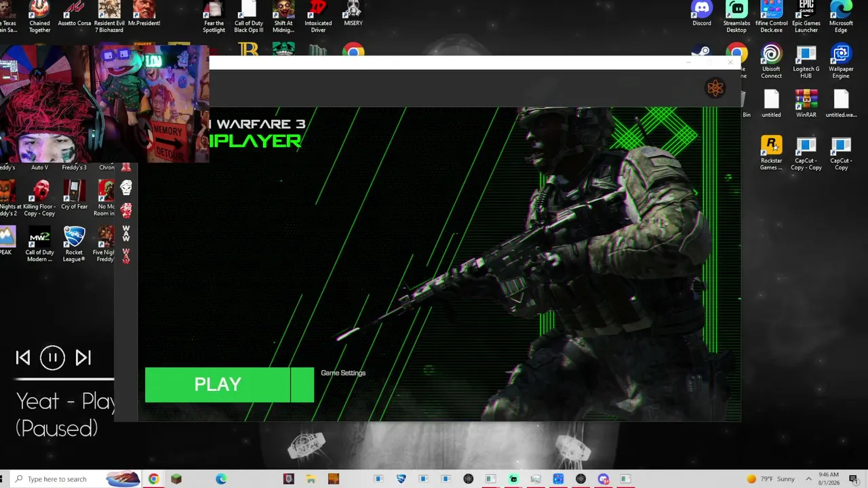
Task: Start the game with the green PLAY button
Action: coord(218,385)
